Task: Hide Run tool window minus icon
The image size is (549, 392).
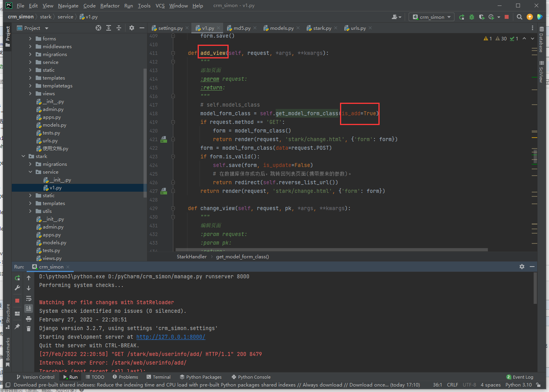Action: (x=532, y=267)
